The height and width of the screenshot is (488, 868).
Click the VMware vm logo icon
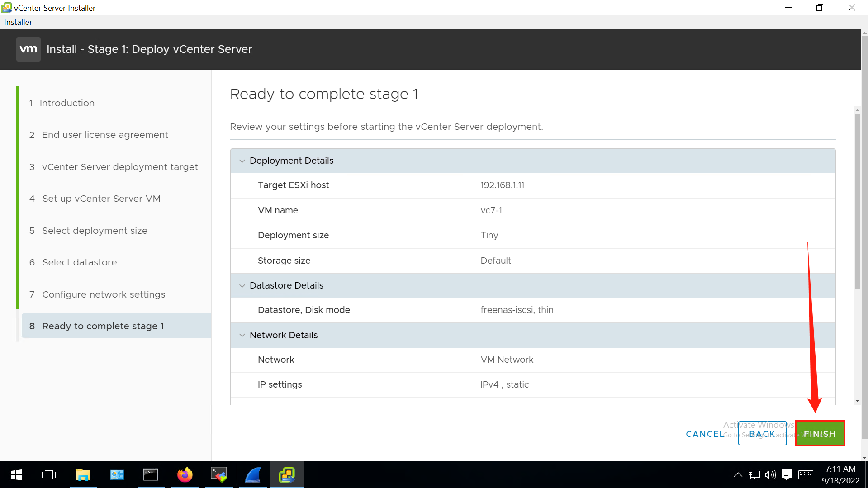point(28,49)
